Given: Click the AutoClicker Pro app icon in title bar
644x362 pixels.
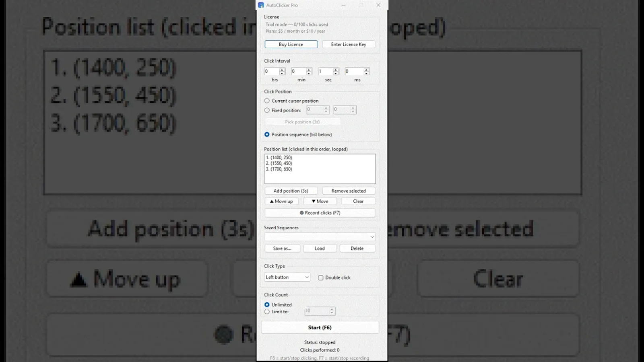Looking at the screenshot, I should (261, 5).
